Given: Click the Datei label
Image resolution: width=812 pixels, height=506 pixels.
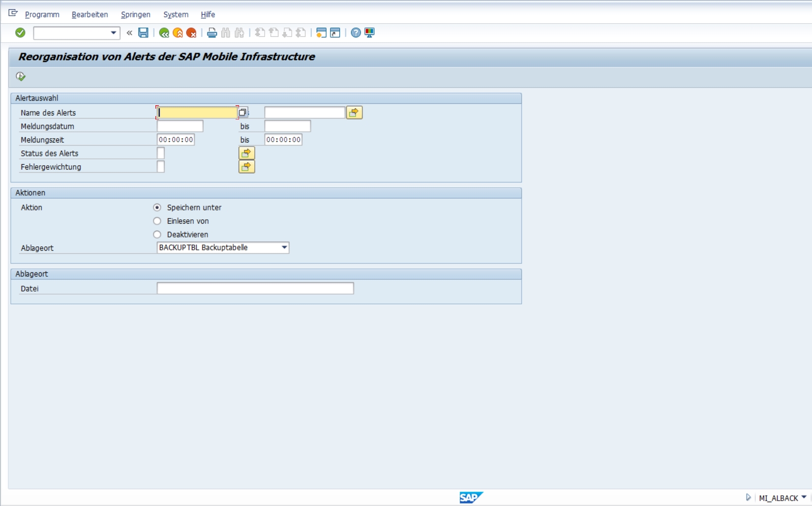Looking at the screenshot, I should pos(30,289).
